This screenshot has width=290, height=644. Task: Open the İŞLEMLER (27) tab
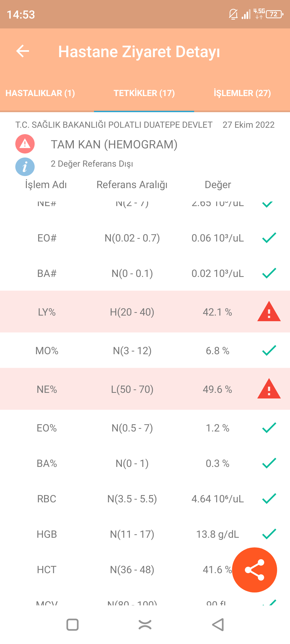coord(242,93)
